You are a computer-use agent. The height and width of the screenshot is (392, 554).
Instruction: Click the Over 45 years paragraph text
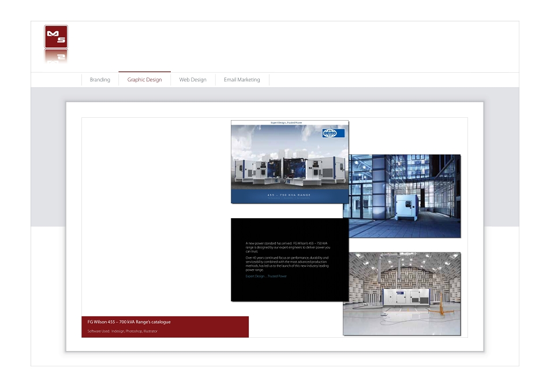click(287, 264)
